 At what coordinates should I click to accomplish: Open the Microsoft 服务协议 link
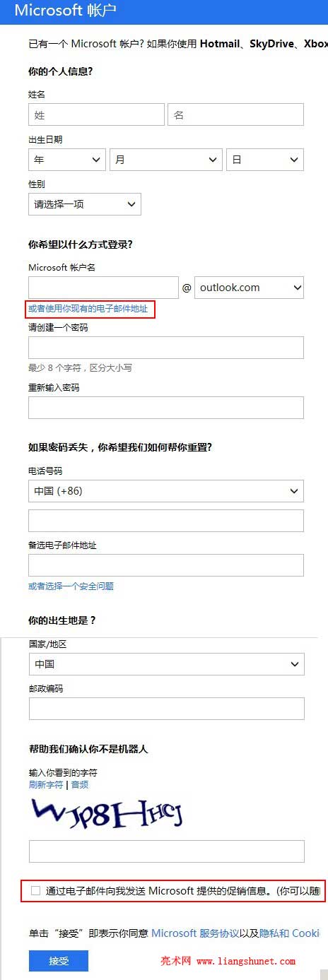(x=195, y=933)
